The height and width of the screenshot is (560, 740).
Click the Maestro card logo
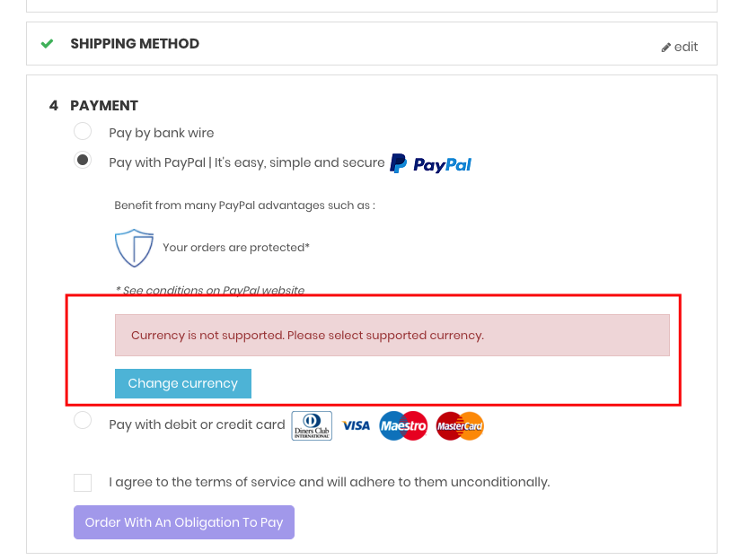pyautogui.click(x=402, y=425)
